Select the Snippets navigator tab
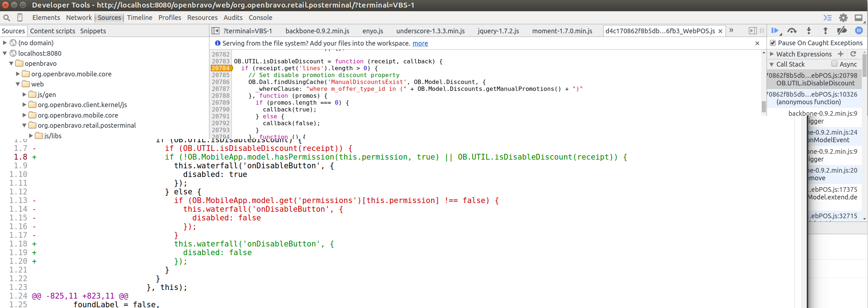The image size is (868, 308). pos(93,31)
